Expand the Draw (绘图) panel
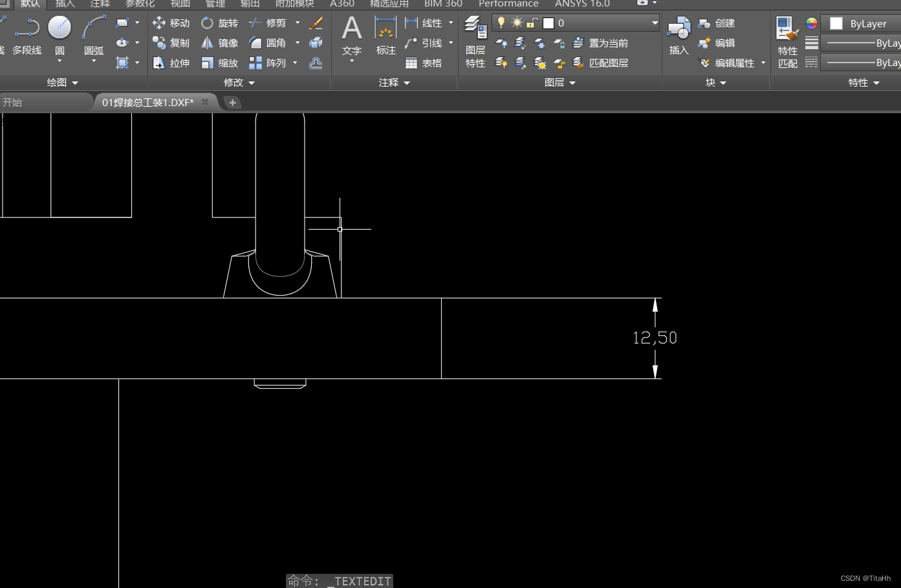The image size is (901, 588). point(62,83)
